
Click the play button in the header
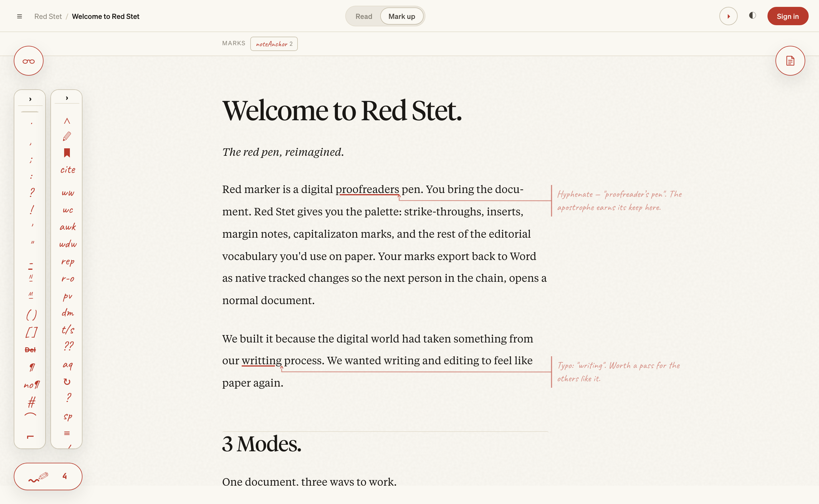coord(728,16)
